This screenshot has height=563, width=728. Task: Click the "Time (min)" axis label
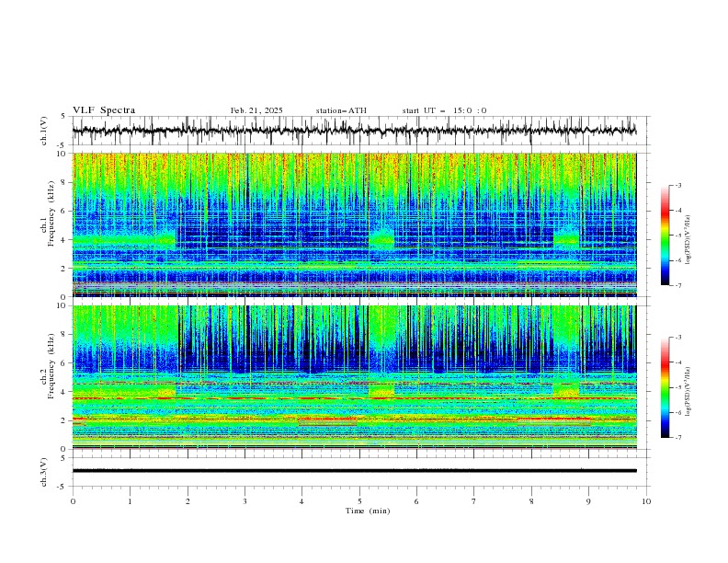[368, 511]
